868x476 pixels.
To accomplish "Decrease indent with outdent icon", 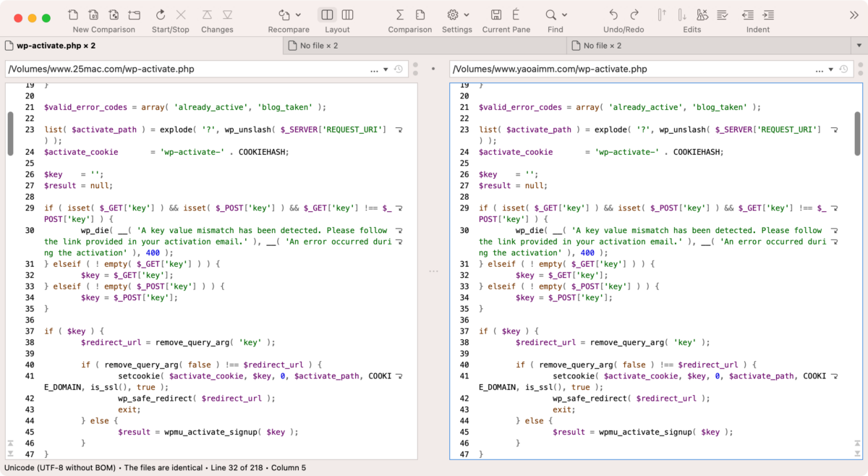I will (748, 14).
